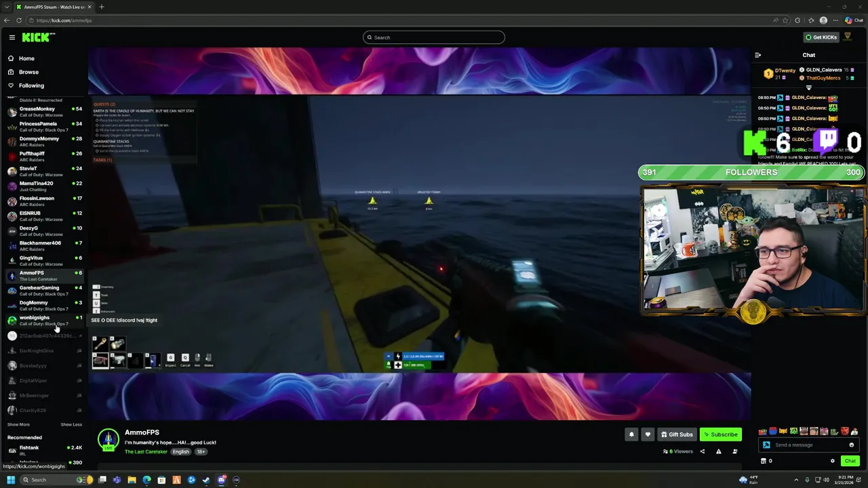Open the browser Copilot Chat button

[x=854, y=20]
